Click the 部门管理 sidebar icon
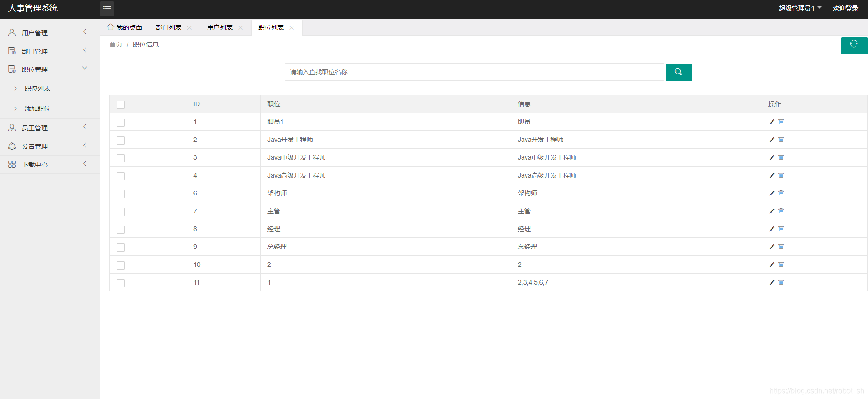Screen dimensions: 868x399 coord(12,51)
